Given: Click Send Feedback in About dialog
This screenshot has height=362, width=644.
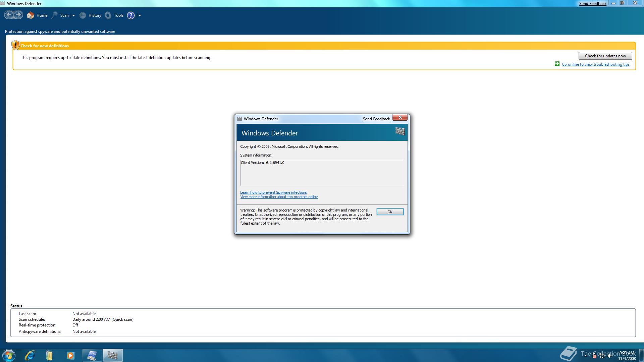Looking at the screenshot, I should [376, 119].
